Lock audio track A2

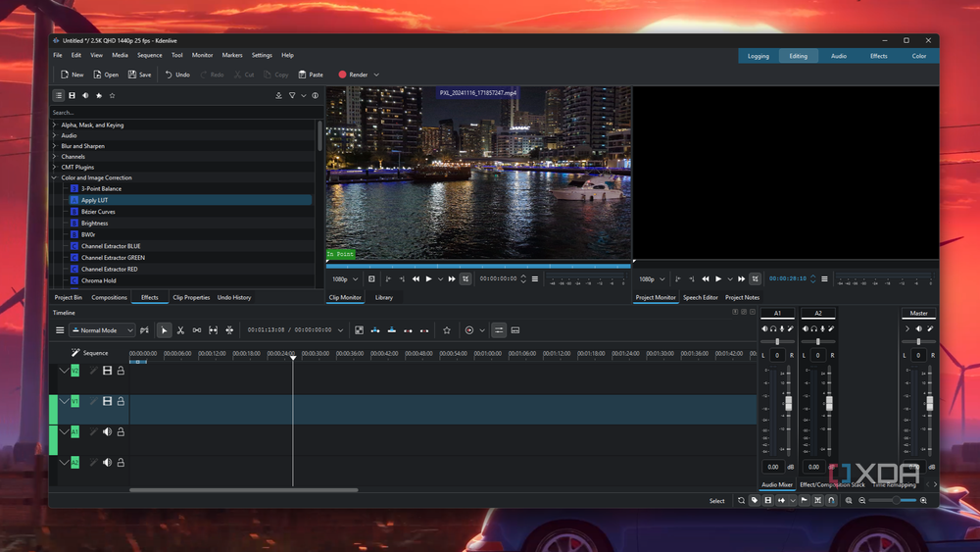click(x=121, y=463)
